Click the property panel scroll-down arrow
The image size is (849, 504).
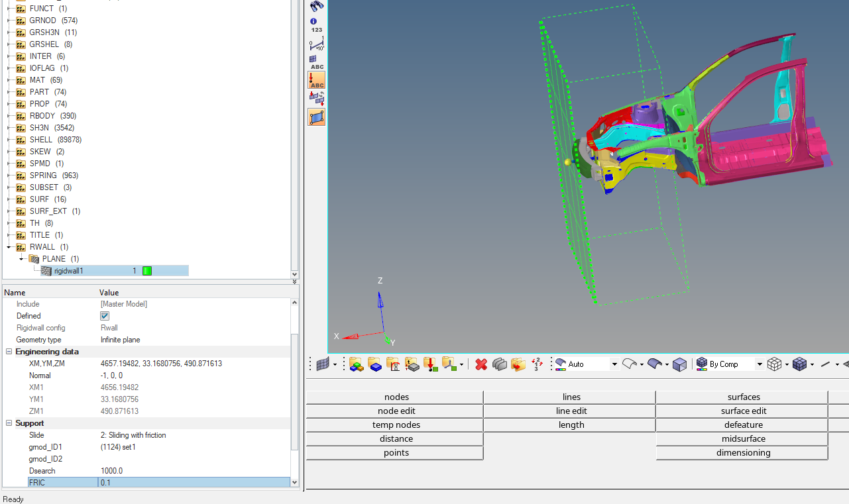click(295, 483)
